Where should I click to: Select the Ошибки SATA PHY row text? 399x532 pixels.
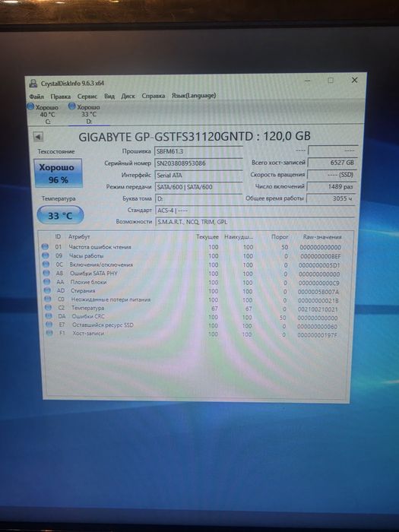point(93,273)
